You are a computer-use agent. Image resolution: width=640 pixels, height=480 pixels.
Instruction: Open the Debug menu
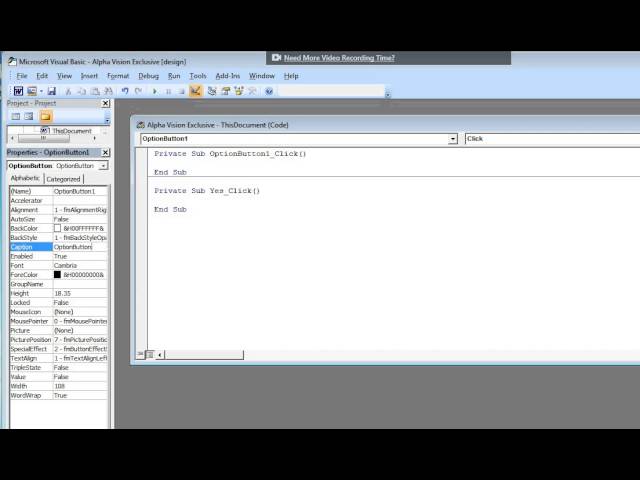point(148,76)
